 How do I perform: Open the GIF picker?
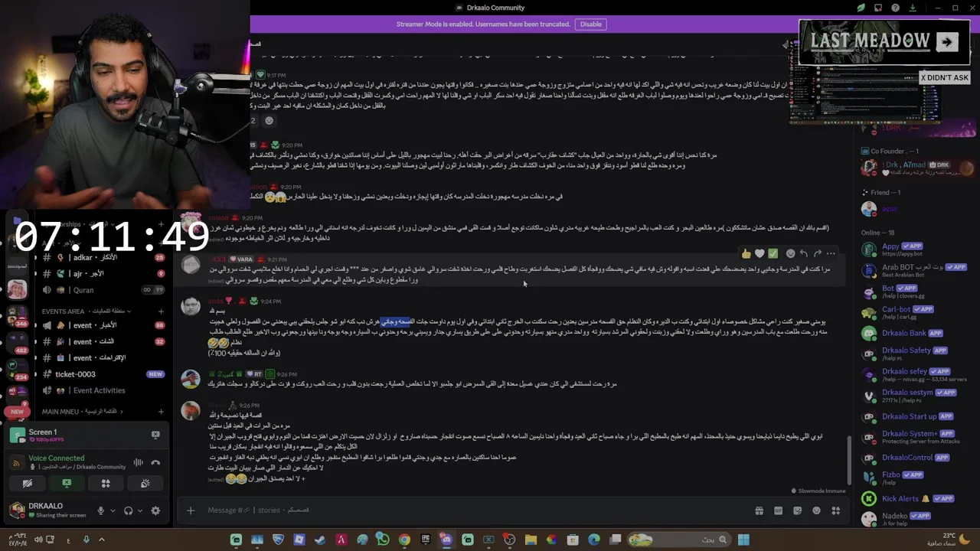[778, 510]
